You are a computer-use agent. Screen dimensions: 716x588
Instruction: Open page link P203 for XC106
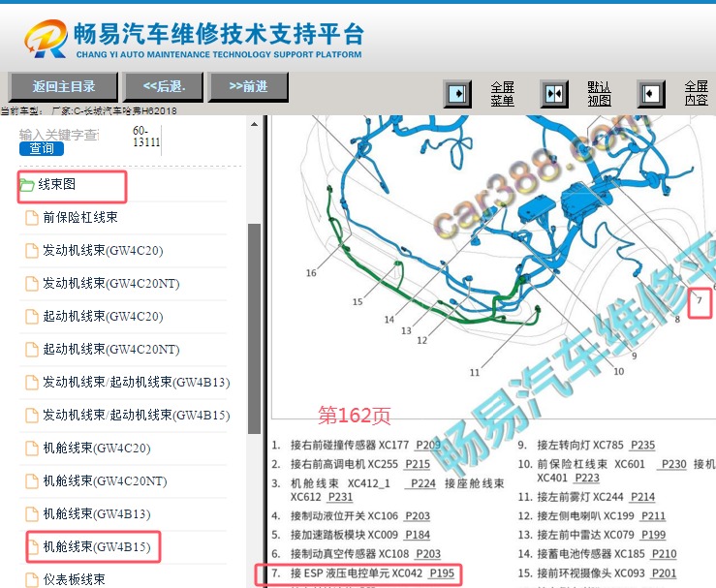click(x=418, y=516)
